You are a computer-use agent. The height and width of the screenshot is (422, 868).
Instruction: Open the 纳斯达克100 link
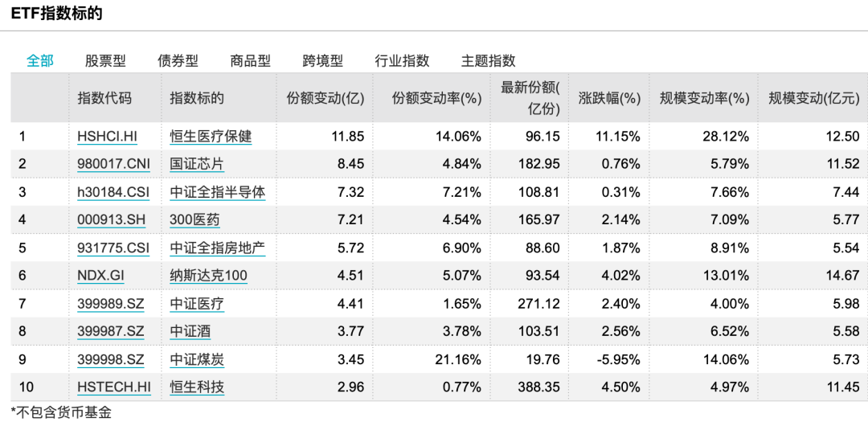[208, 275]
